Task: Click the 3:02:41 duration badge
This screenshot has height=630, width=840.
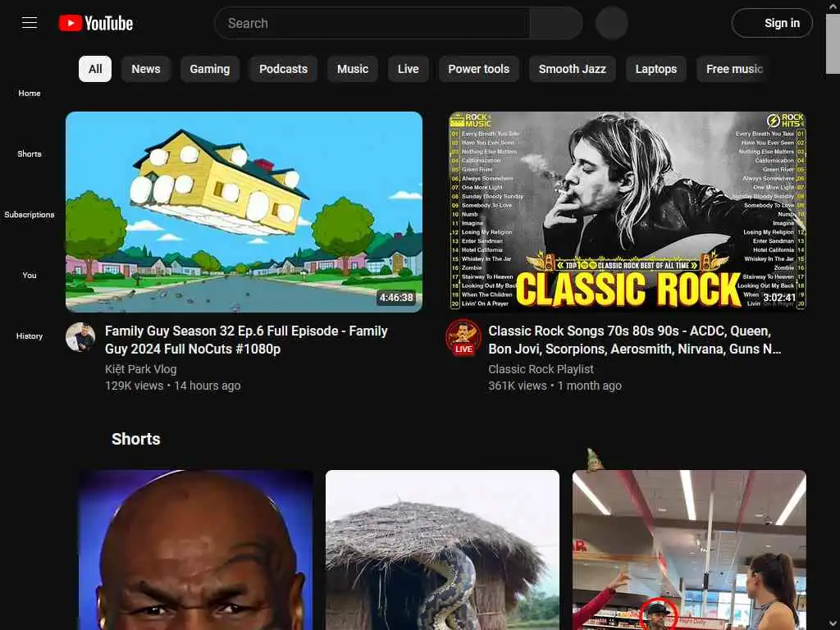Action: 779,297
